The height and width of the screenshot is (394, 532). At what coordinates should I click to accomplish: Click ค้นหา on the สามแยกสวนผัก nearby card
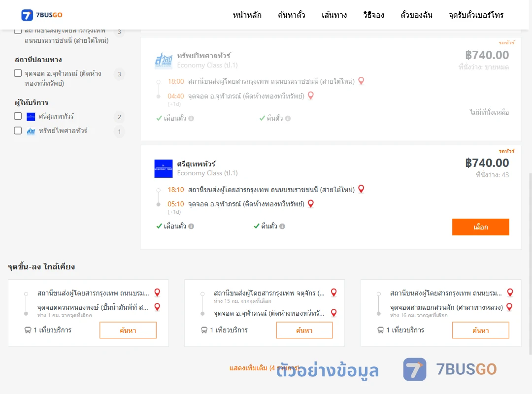(x=481, y=330)
